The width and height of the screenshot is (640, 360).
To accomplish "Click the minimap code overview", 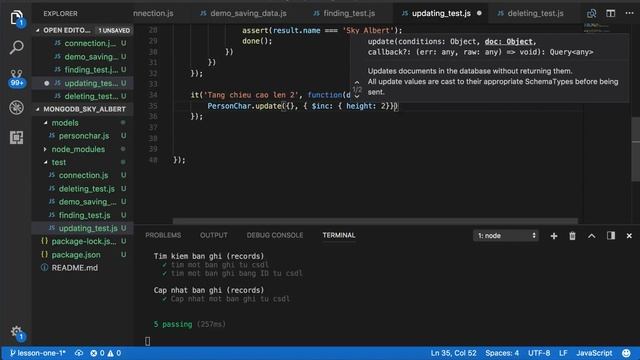I will coord(597,28).
